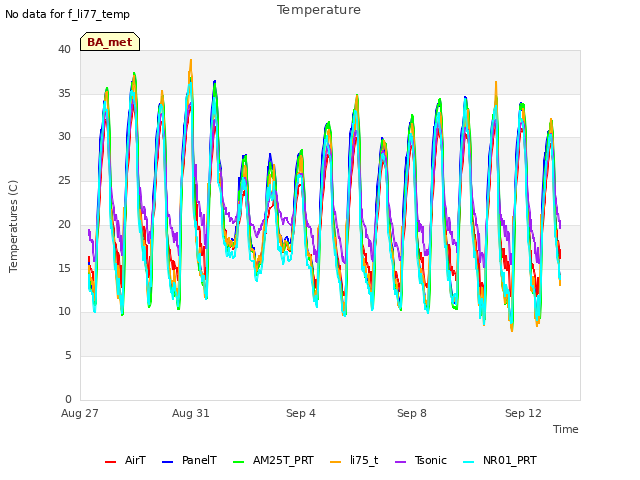
Task: Click the purple Tsonic color swatch
Action: [400, 462]
